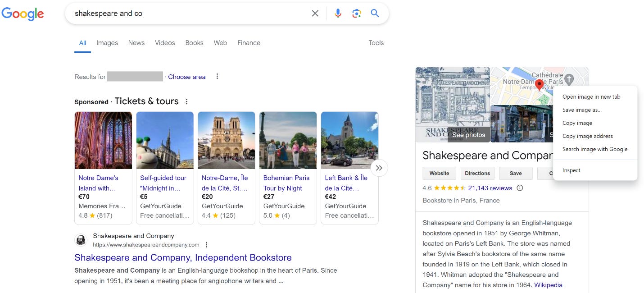
Task: Click the Bookstore in Paris, France text
Action: tap(461, 201)
